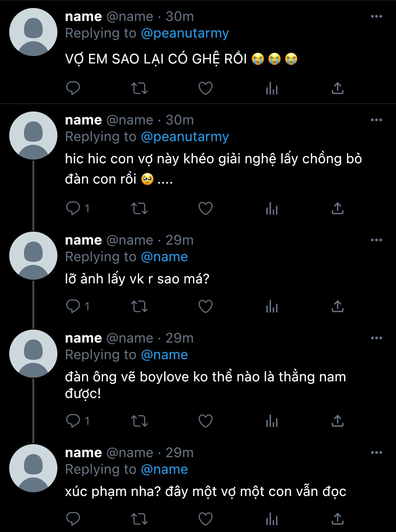Open profile avatar of the first tweet
The height and width of the screenshot is (532, 396).
pos(33,32)
